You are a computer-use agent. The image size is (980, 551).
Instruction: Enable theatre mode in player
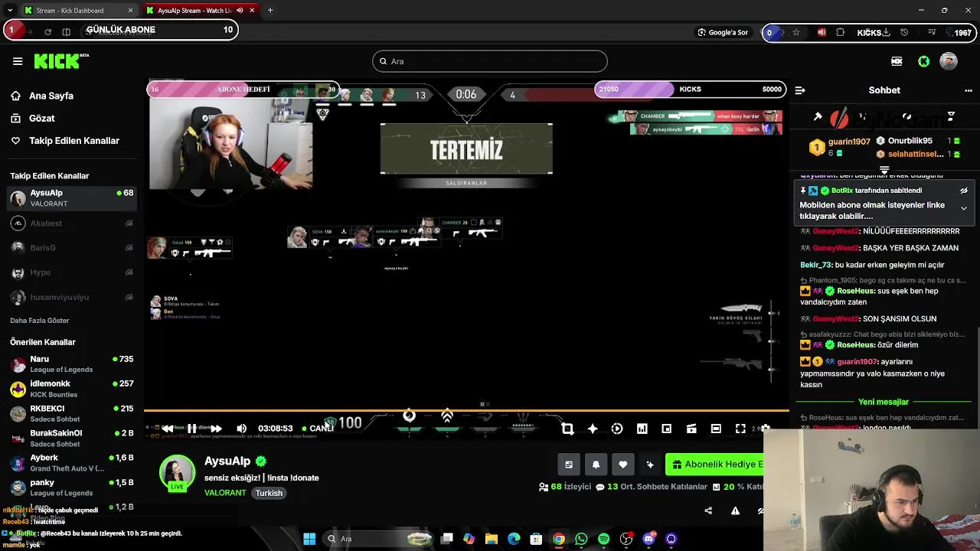point(716,429)
